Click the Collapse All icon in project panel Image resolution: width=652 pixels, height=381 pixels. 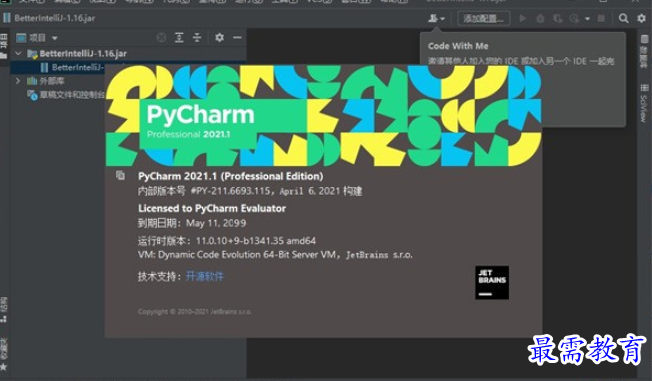197,38
